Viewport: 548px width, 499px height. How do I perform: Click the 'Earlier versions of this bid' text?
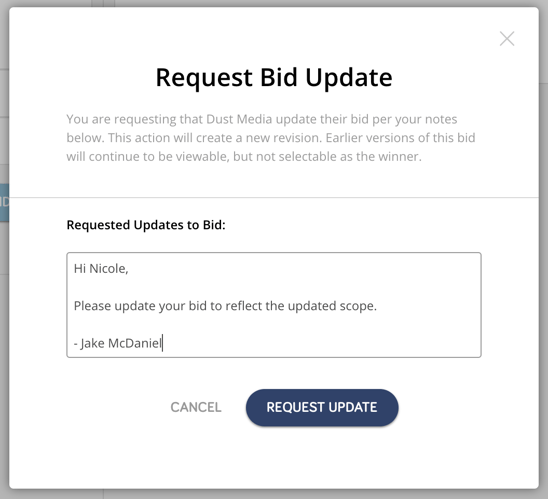point(401,138)
